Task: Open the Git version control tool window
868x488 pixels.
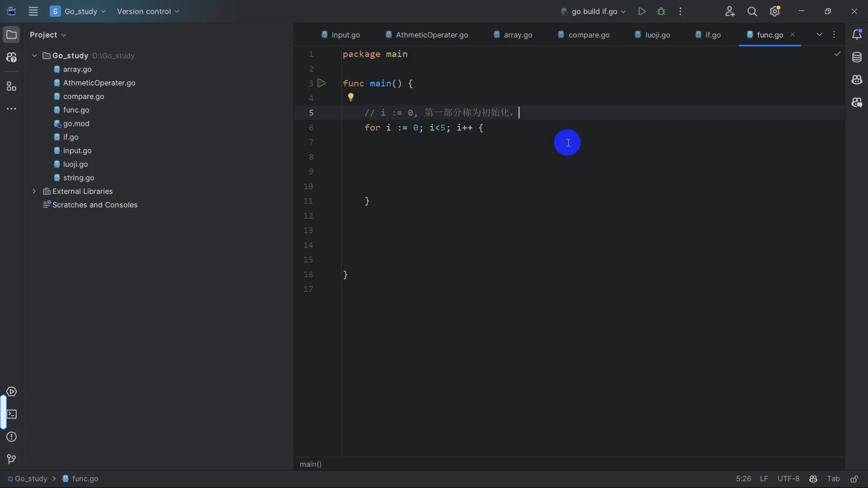Action: point(12,460)
